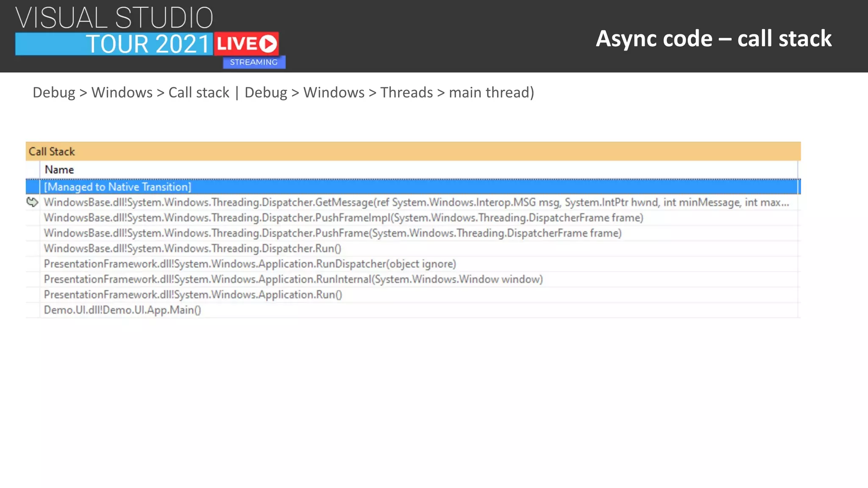Select the [Managed to Native Transition] row

(413, 187)
